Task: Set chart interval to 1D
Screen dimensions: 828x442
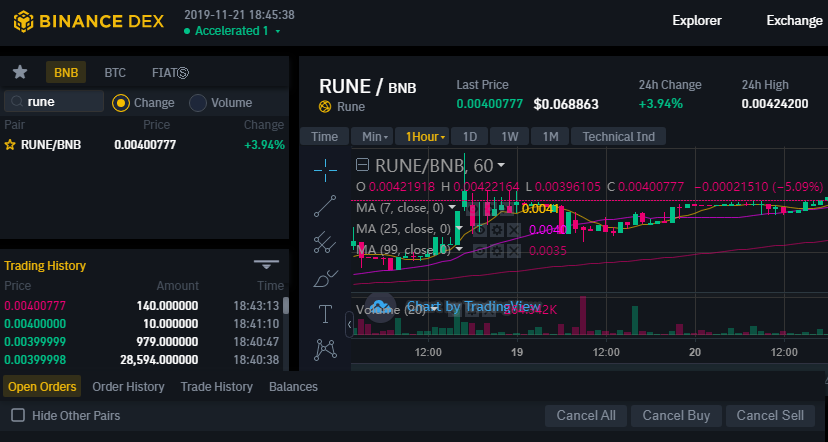Action: coord(470,137)
